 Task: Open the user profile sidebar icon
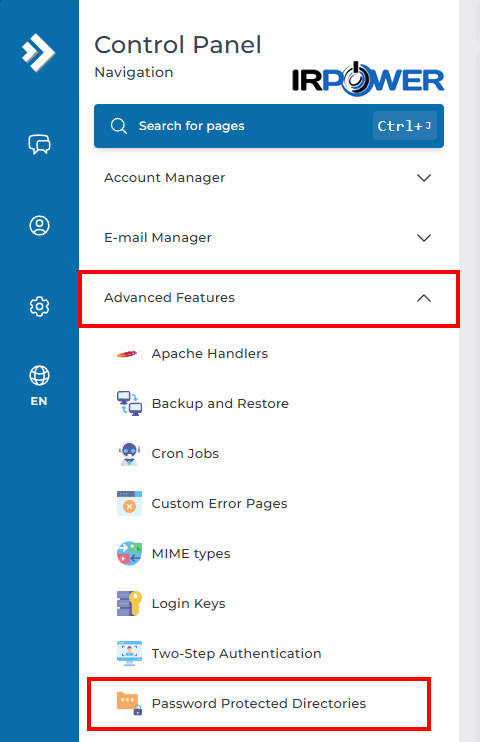39,225
